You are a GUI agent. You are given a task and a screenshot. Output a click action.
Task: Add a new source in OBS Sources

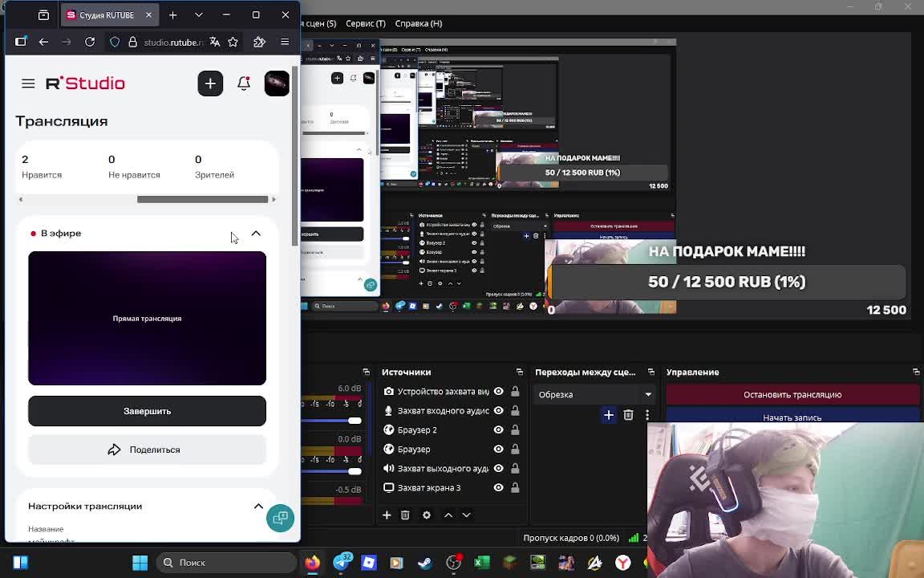[387, 515]
